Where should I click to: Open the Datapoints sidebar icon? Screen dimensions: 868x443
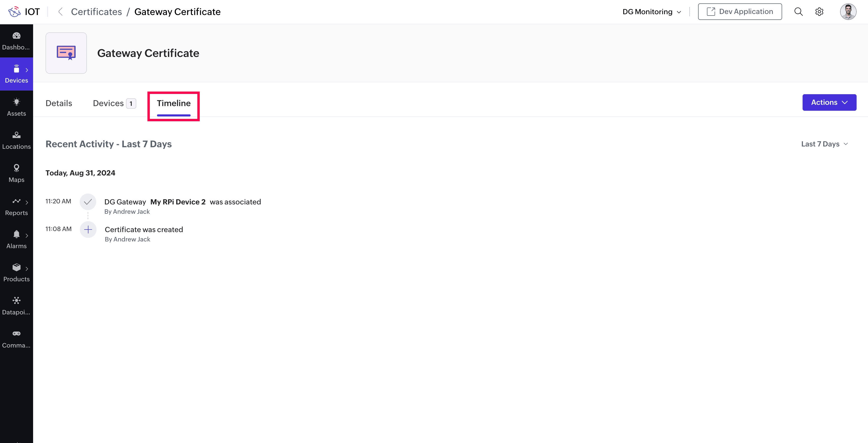click(16, 305)
